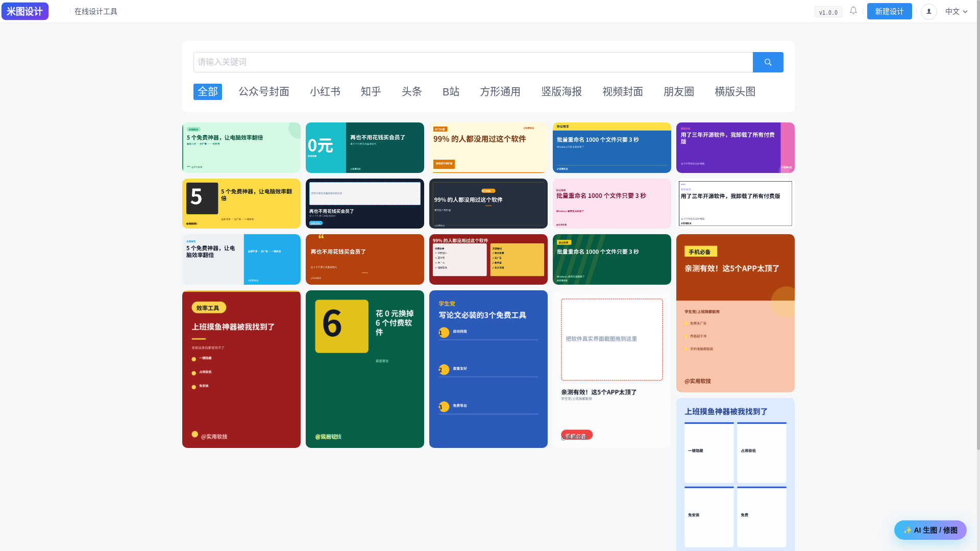The height and width of the screenshot is (551, 980).
Task: Select the 头条 category tab
Action: (412, 92)
